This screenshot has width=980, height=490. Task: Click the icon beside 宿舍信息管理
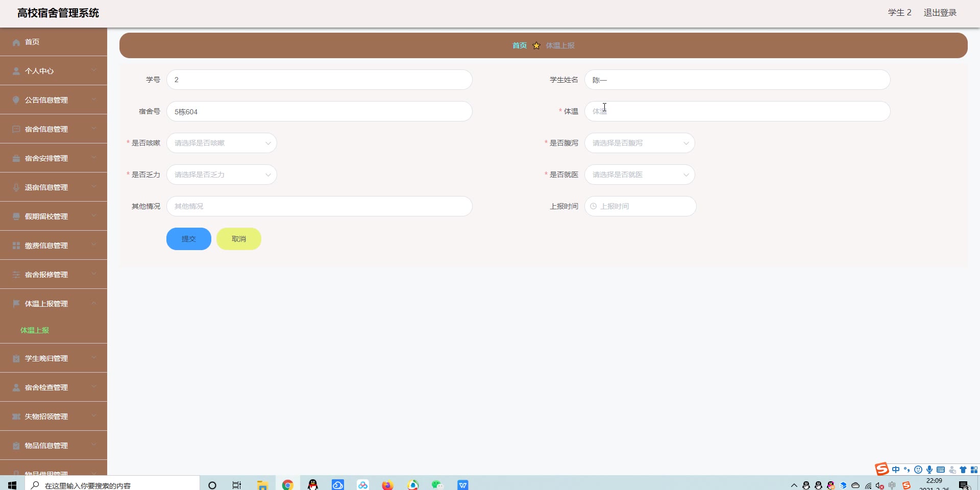(16, 129)
